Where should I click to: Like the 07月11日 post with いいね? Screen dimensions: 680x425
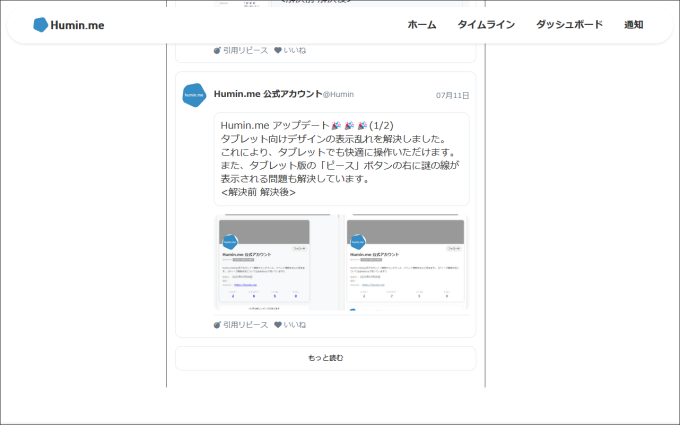[x=290, y=324]
